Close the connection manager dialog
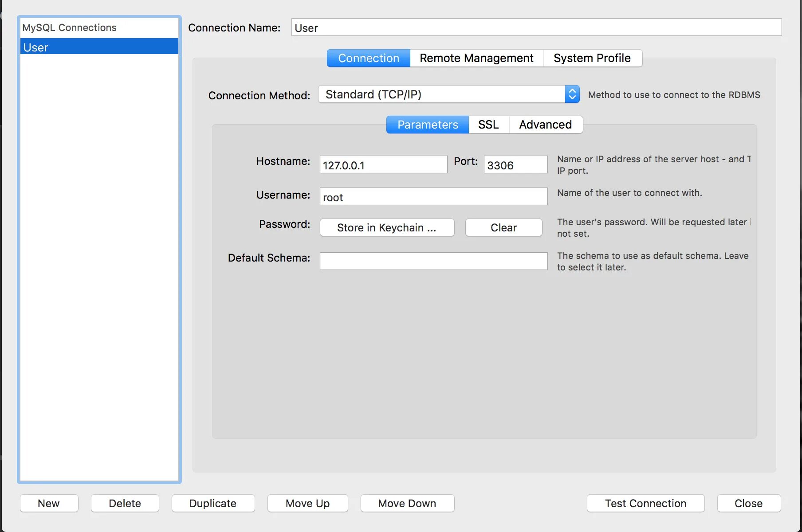802x532 pixels. [x=749, y=503]
